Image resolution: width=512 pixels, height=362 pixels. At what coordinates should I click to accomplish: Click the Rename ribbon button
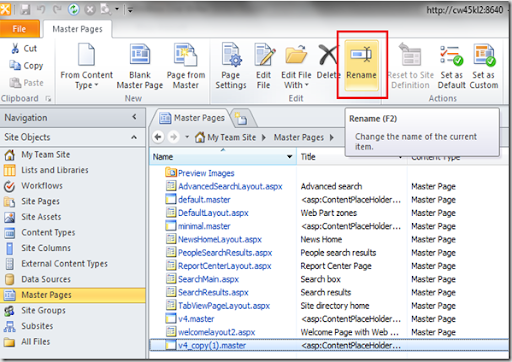[362, 65]
